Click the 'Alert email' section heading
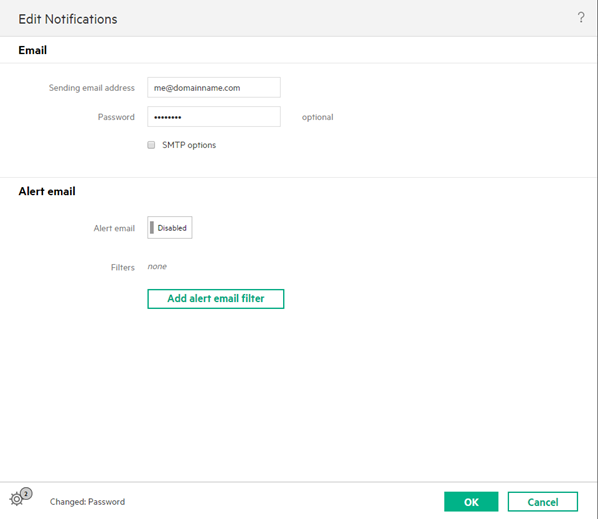599x520 pixels. tap(47, 191)
